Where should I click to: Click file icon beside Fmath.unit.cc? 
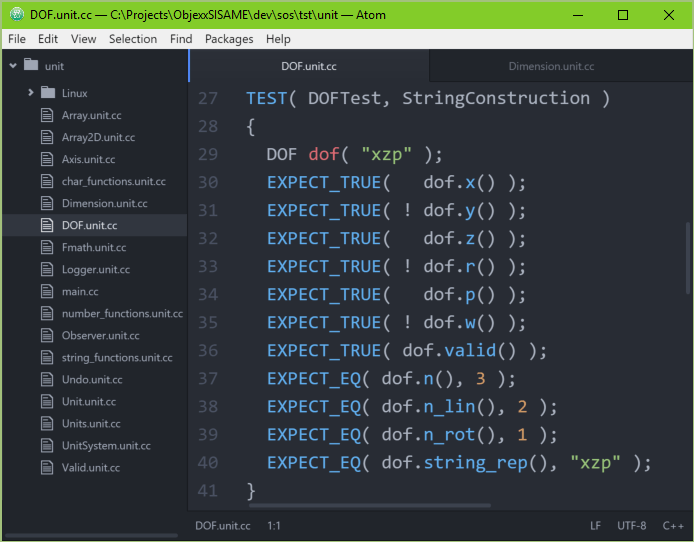(x=47, y=247)
